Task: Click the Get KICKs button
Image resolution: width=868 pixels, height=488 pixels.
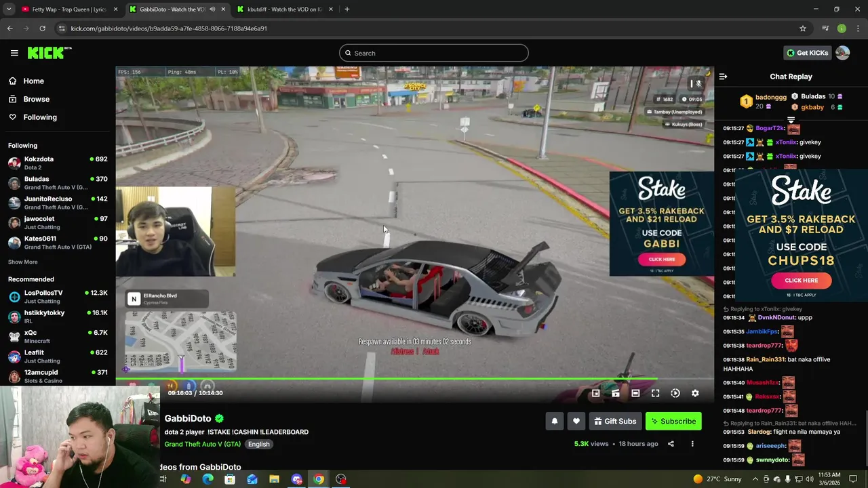Action: 807,53
